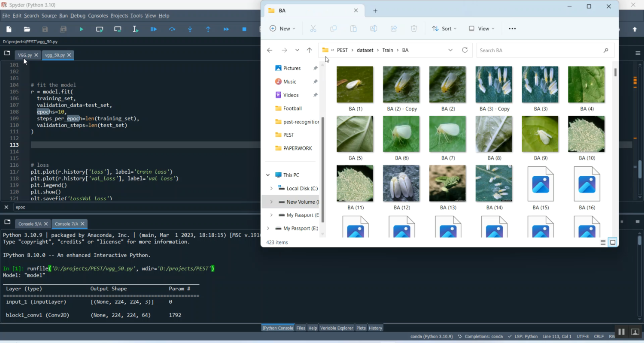The height and width of the screenshot is (343, 644).
Task: Switch to the VGG.py editor tab
Action: pyautogui.click(x=24, y=55)
